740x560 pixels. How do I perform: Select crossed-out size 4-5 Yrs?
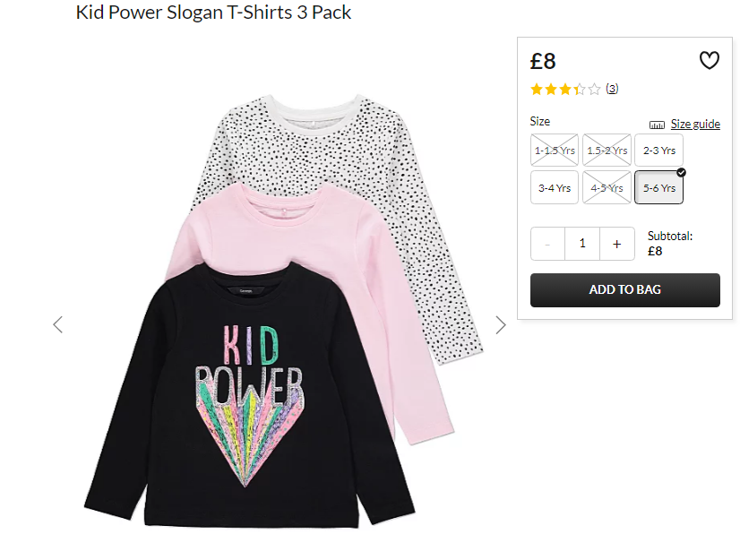[x=607, y=187]
